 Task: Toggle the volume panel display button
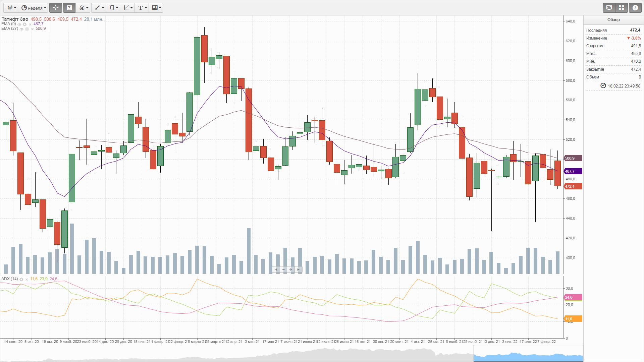coord(69,8)
